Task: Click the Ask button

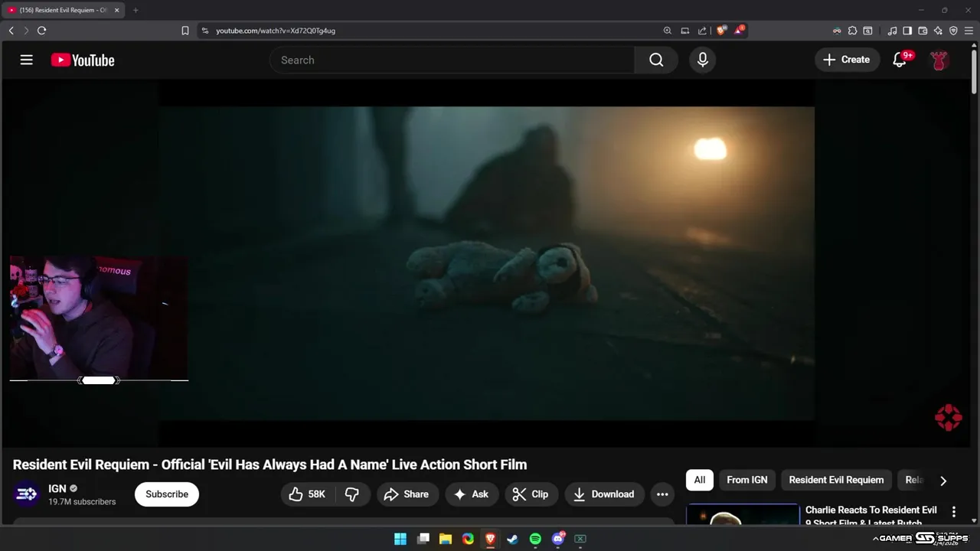Action: click(x=472, y=494)
